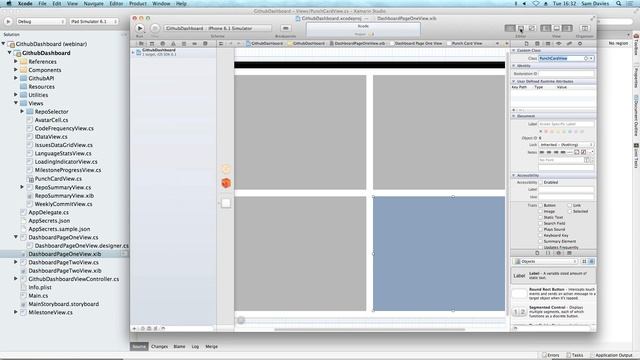Screen dimensions: 640x360
Task: Check the Keyboard Key trait checkbox
Action: (x=540, y=235)
